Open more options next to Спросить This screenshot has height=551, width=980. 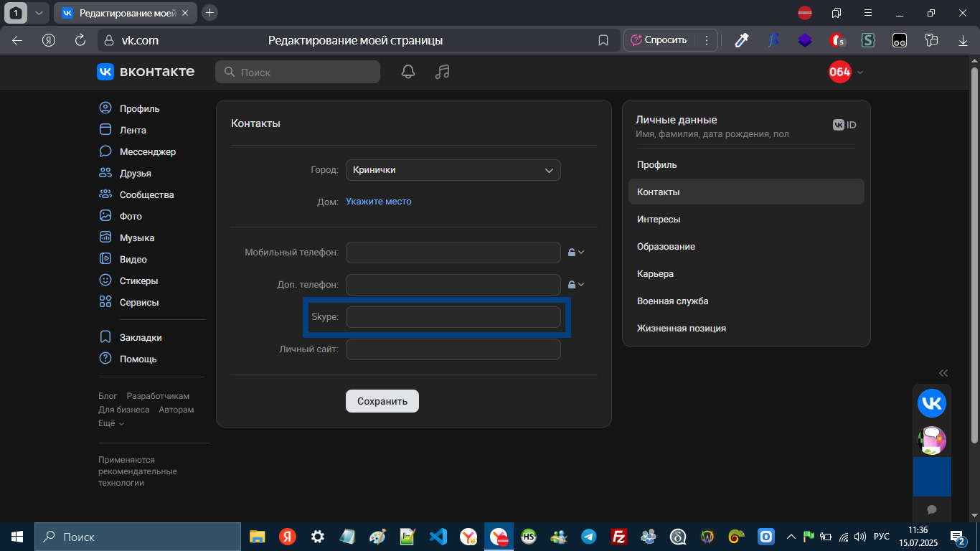707,40
